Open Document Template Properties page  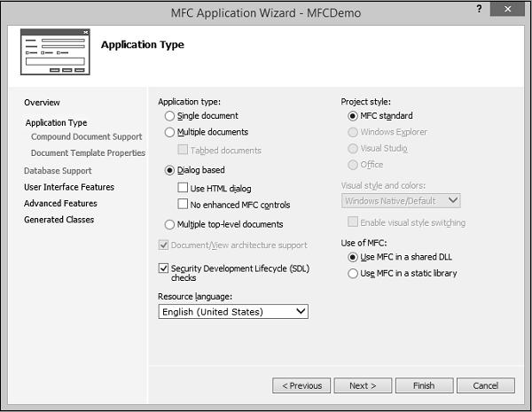click(x=88, y=153)
